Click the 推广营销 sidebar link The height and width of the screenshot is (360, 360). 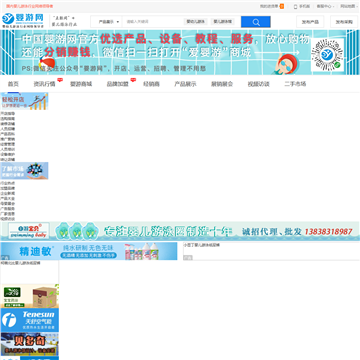(x=8, y=139)
